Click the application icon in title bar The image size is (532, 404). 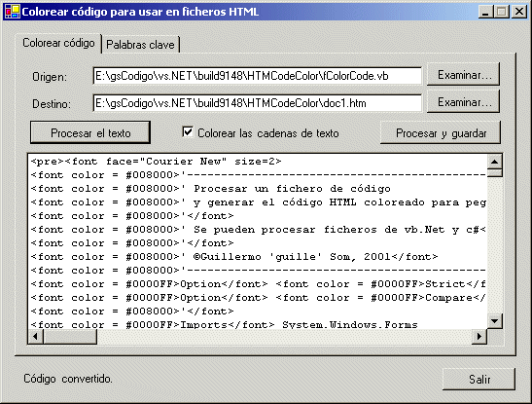[x=12, y=12]
